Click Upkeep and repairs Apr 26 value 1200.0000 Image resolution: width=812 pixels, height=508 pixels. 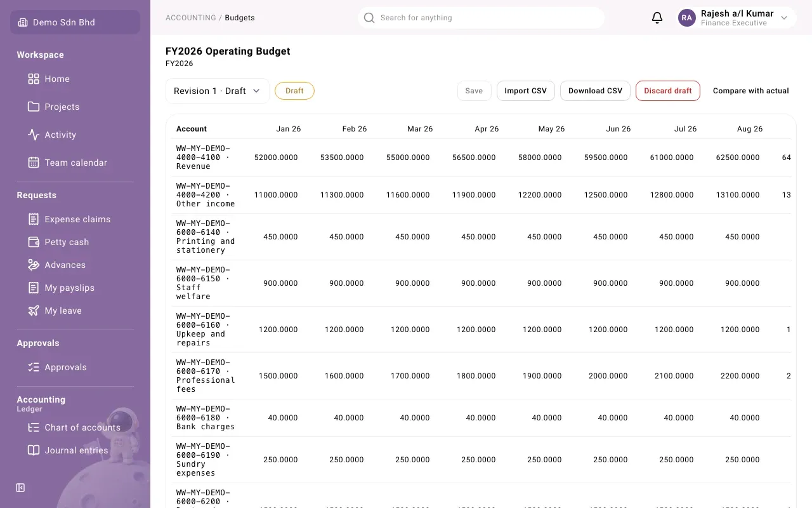pos(476,330)
